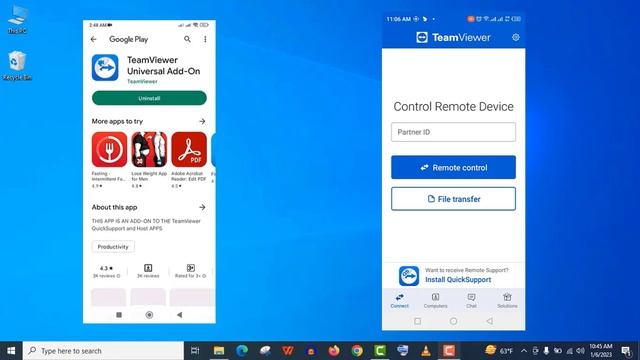
Task: Select the Connect tab in TeamViewer
Action: 400,301
